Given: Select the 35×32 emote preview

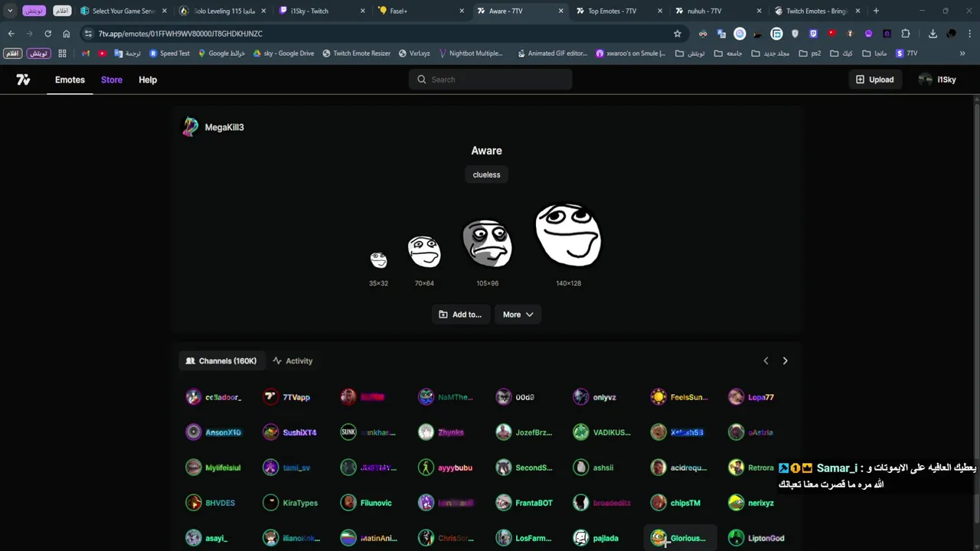Looking at the screenshot, I should [378, 260].
